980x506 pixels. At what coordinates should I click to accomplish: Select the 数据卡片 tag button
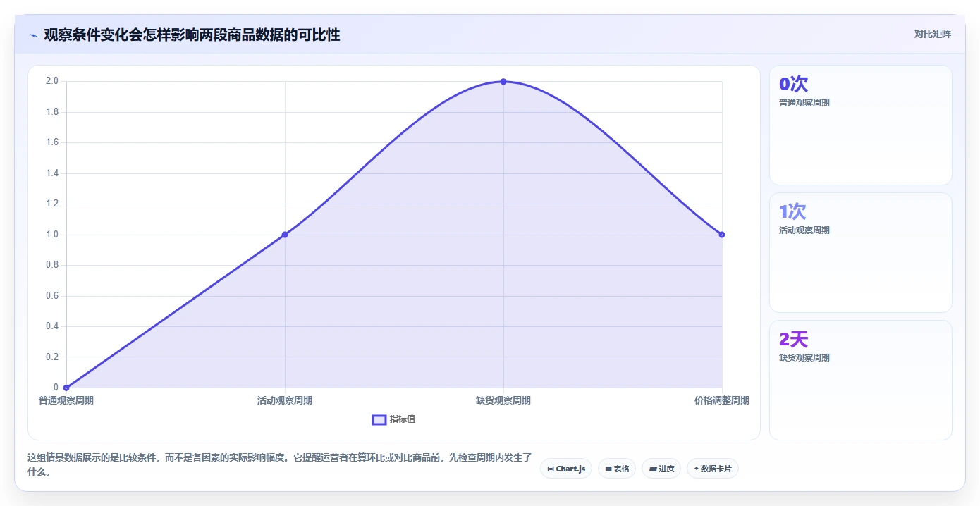point(713,469)
